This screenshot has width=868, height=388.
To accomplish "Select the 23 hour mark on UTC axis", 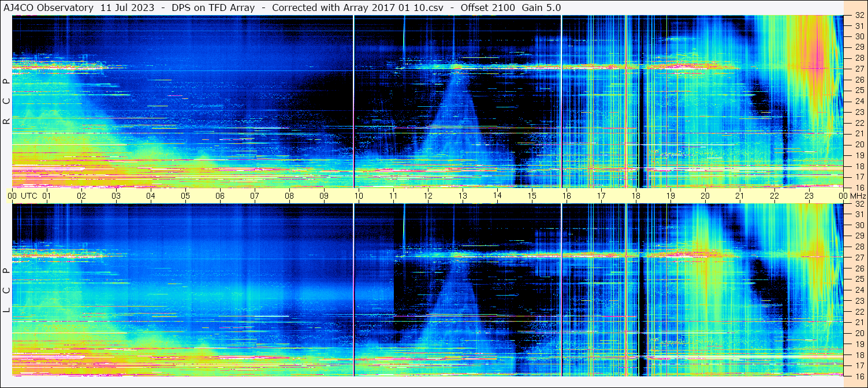I will tap(809, 196).
